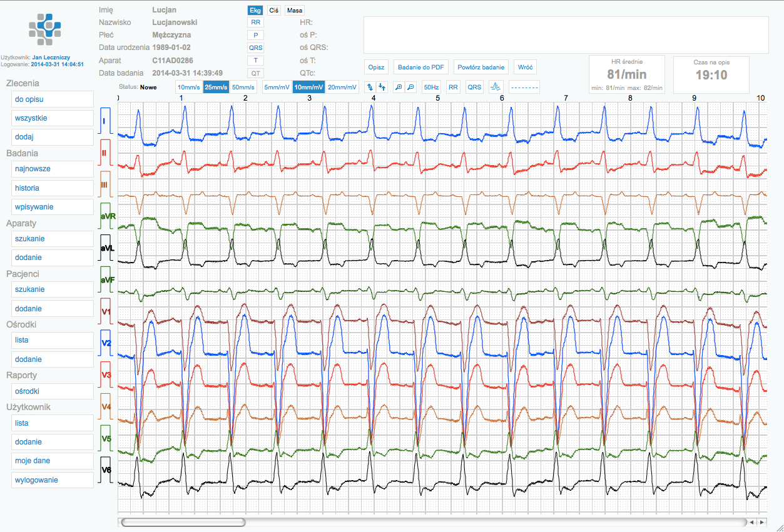Open Pacjenci szukanie
This screenshot has height=532, width=784.
point(53,289)
